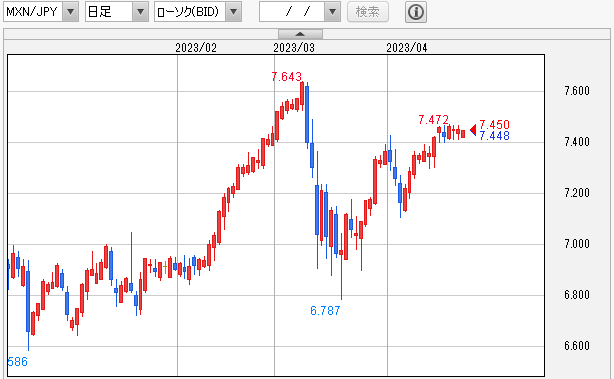Click the information icon button
This screenshot has height=379, width=614.
click(x=415, y=12)
